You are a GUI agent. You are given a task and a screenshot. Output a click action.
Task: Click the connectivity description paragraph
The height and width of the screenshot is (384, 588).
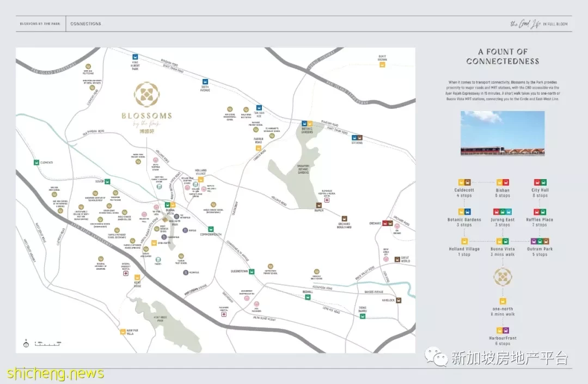(503, 90)
